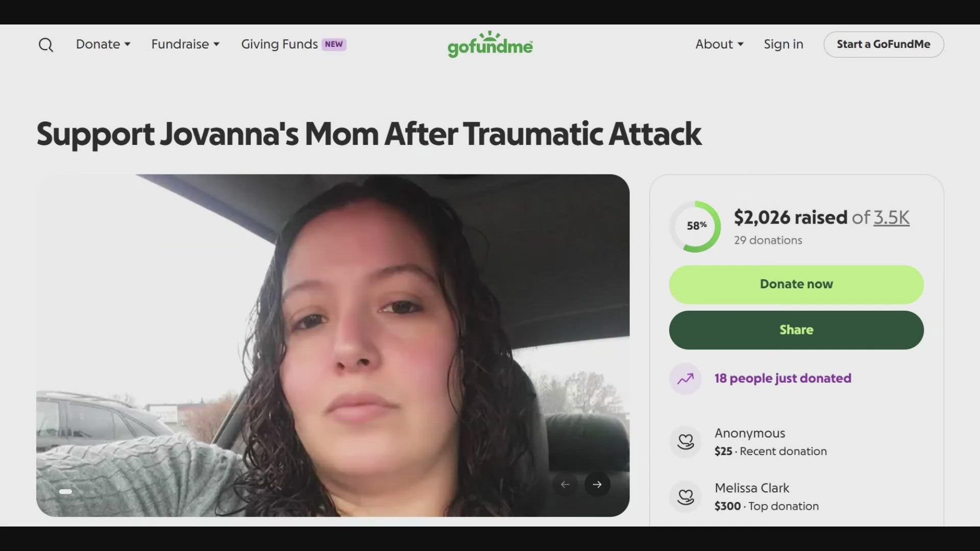Screen dimensions: 980x551
Task: Click the circular 58% progress indicator
Action: pyautogui.click(x=695, y=226)
